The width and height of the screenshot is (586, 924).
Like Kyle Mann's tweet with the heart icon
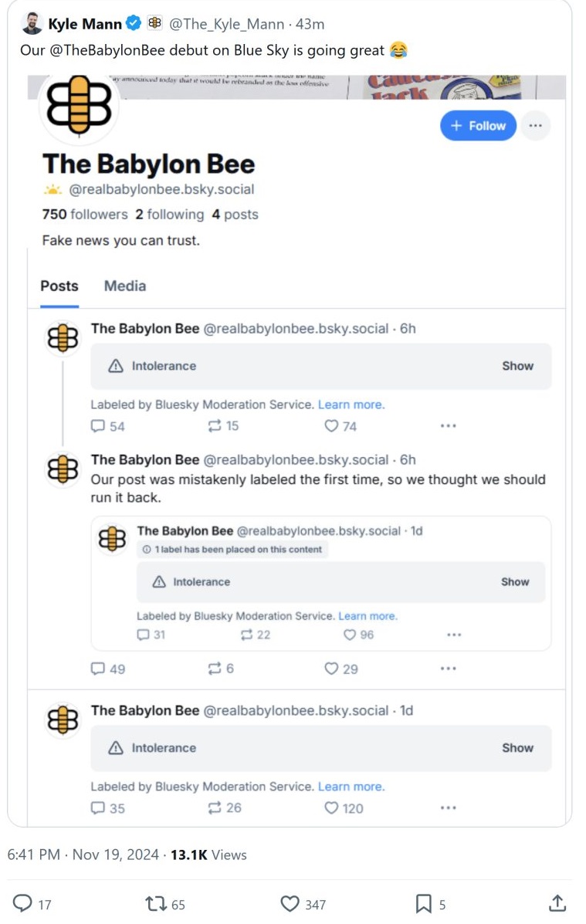(x=290, y=904)
